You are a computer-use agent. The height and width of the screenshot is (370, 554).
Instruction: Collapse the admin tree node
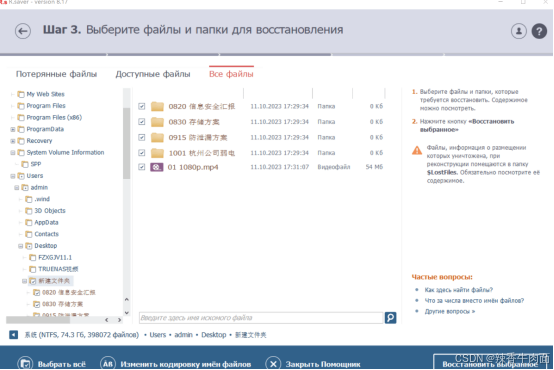tap(17, 188)
